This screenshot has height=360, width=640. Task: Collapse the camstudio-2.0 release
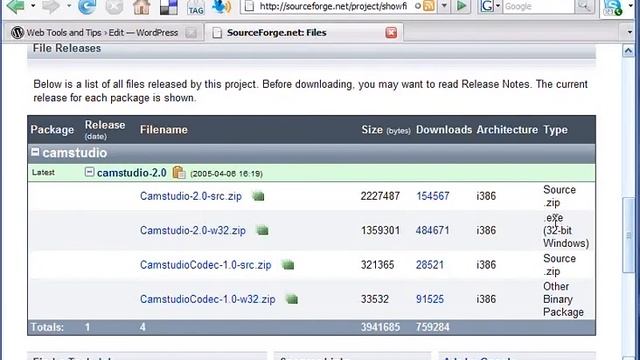tap(89, 172)
